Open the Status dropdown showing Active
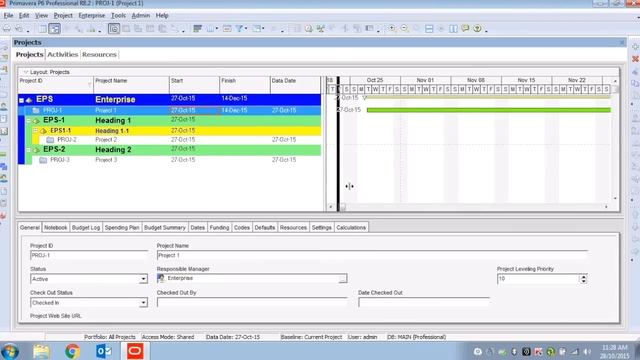The height and width of the screenshot is (360, 640). (143, 279)
